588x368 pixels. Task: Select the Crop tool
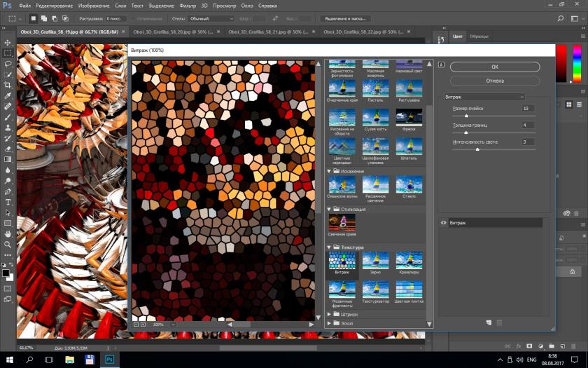(x=8, y=86)
